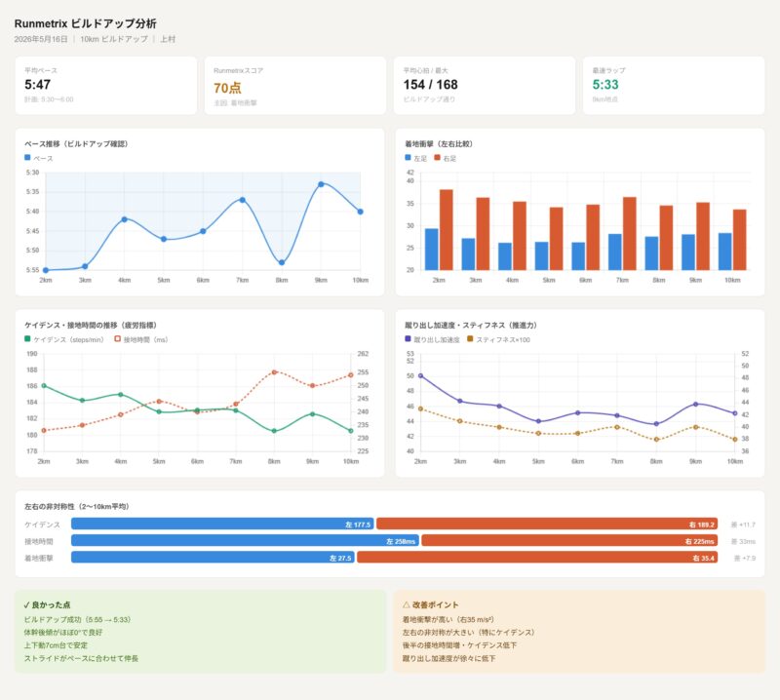780x700 pixels.
Task: Select the Runmetrixスコア 70点 card
Action: (295, 86)
